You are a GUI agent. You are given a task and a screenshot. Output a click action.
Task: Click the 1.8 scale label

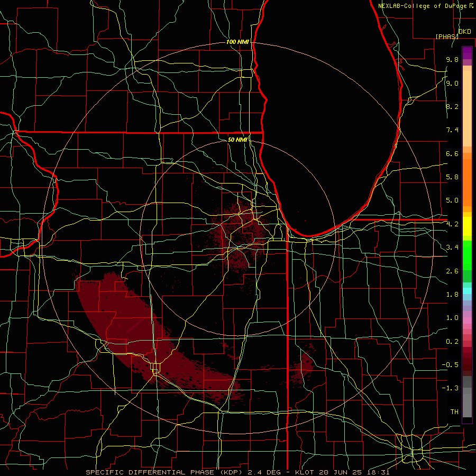coord(452,295)
